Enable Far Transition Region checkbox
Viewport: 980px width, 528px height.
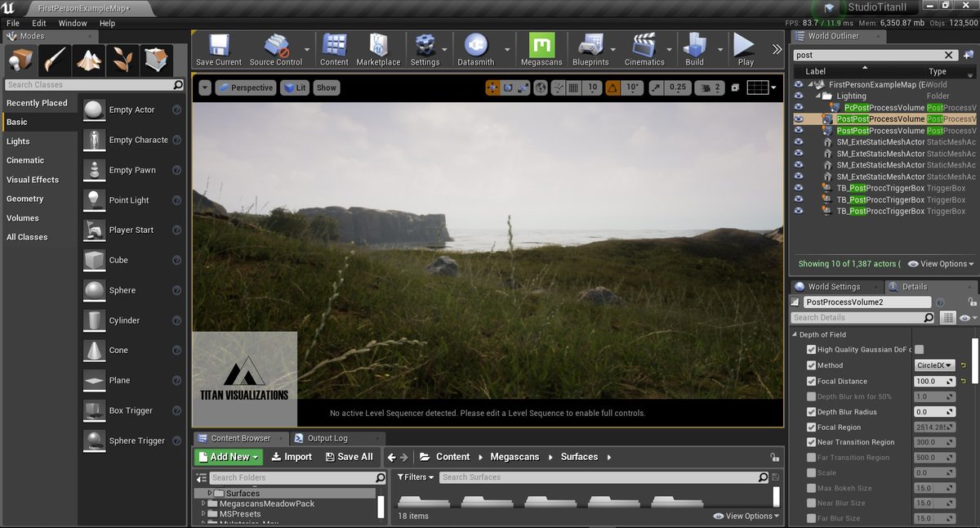point(811,458)
